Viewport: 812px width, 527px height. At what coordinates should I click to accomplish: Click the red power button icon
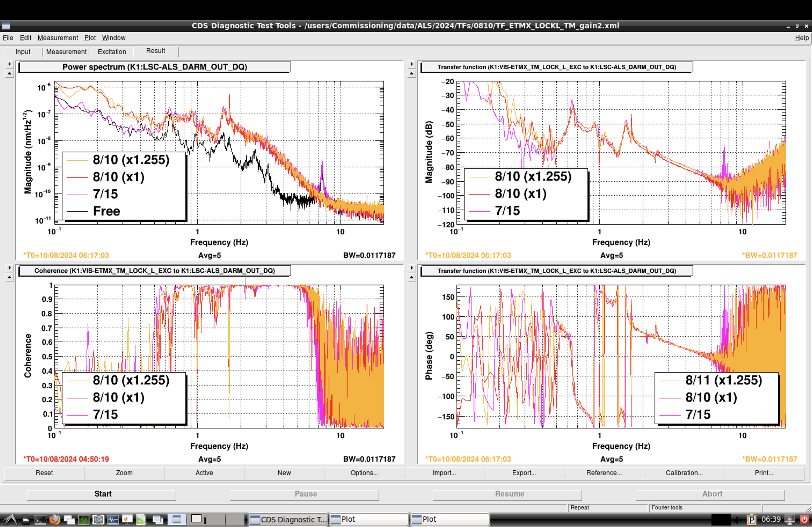[804, 519]
